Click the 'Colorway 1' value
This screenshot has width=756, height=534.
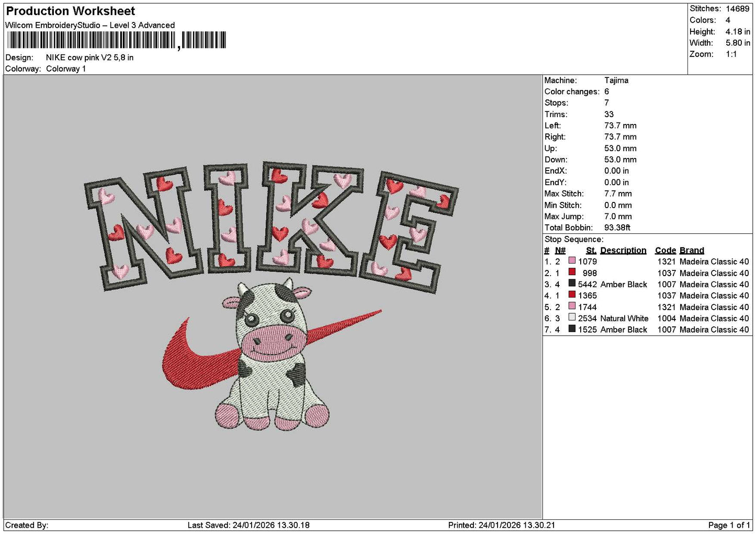tap(66, 69)
